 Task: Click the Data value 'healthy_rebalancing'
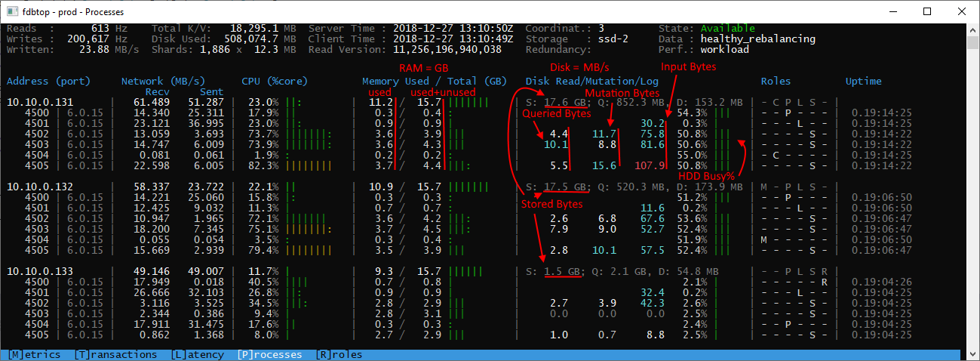coord(758,39)
